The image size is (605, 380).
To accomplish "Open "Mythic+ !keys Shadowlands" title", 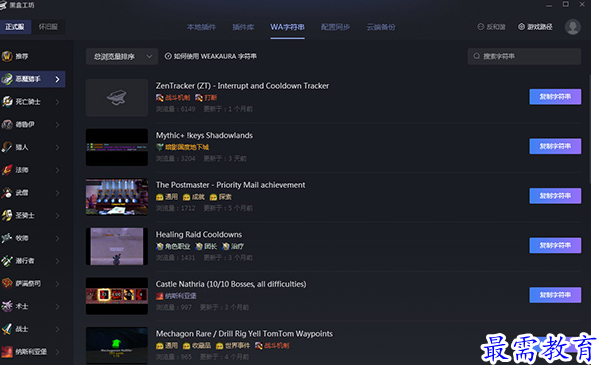I will coord(204,135).
